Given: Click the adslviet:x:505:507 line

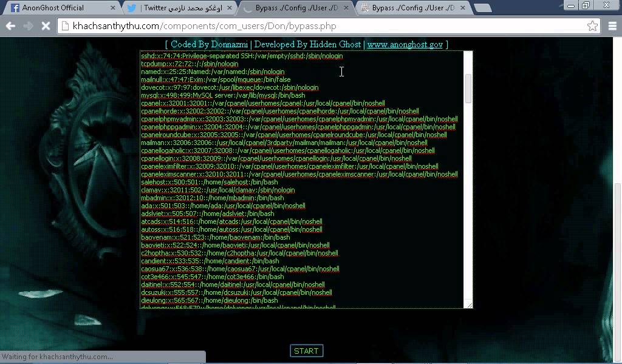Looking at the screenshot, I should pos(208,214).
